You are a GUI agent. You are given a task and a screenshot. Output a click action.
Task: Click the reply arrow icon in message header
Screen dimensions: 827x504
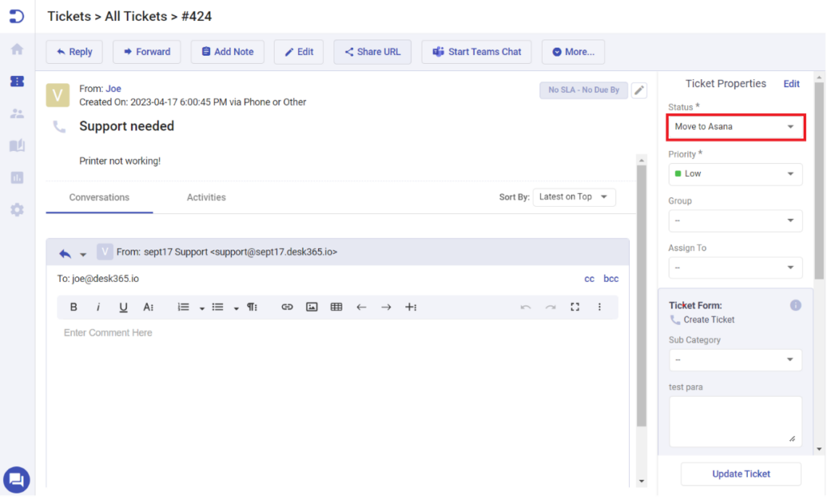pos(65,254)
